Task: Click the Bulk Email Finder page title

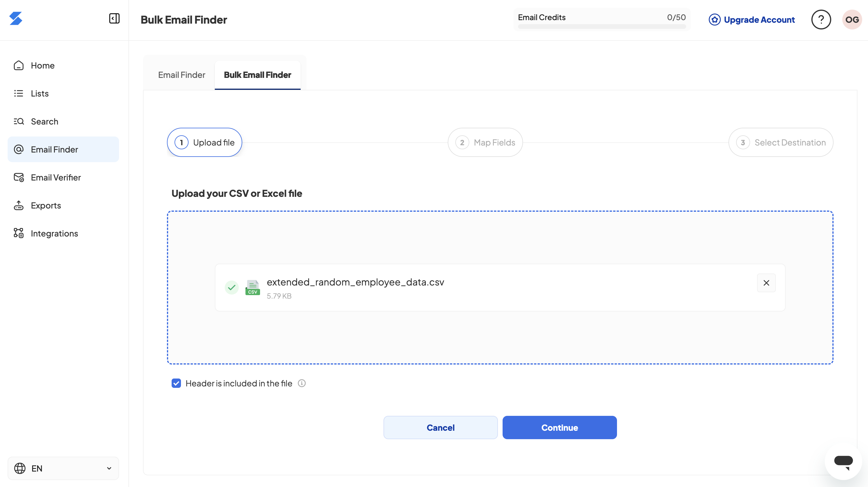Action: pyautogui.click(x=184, y=20)
